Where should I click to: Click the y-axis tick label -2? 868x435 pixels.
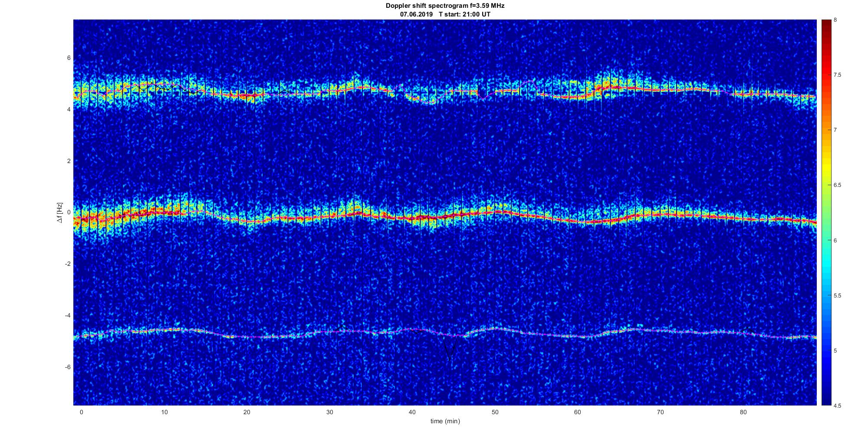click(68, 264)
